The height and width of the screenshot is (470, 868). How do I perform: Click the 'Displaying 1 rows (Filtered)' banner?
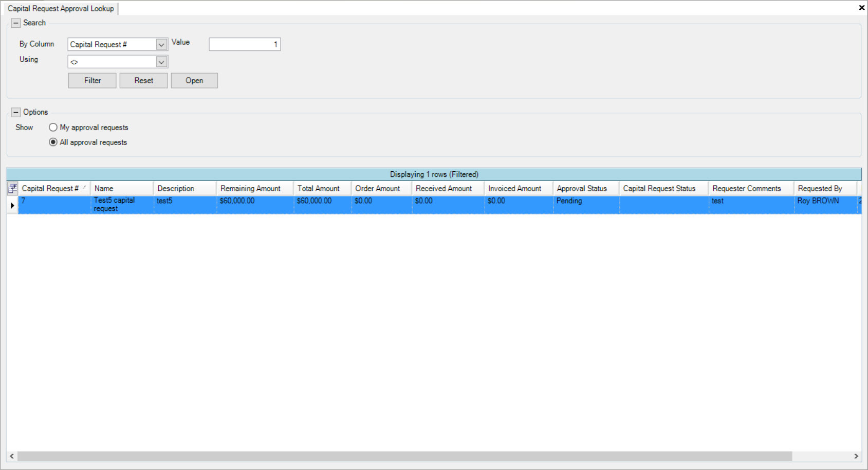(434, 174)
